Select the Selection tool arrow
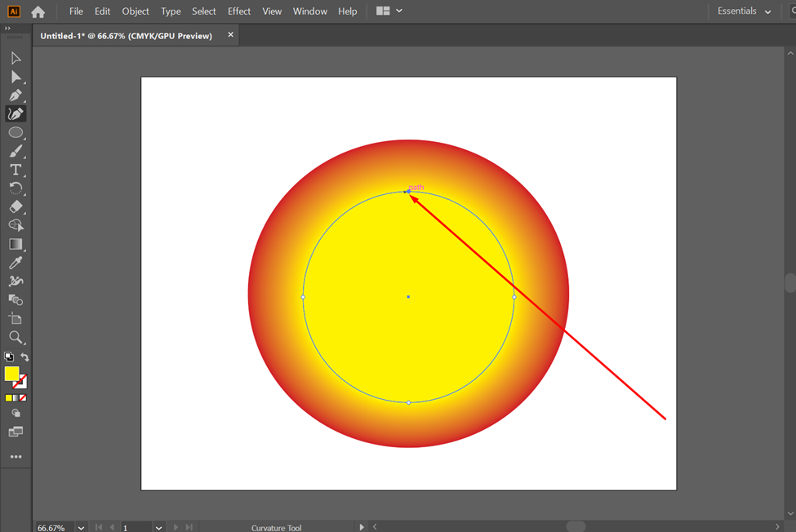 tap(16, 58)
